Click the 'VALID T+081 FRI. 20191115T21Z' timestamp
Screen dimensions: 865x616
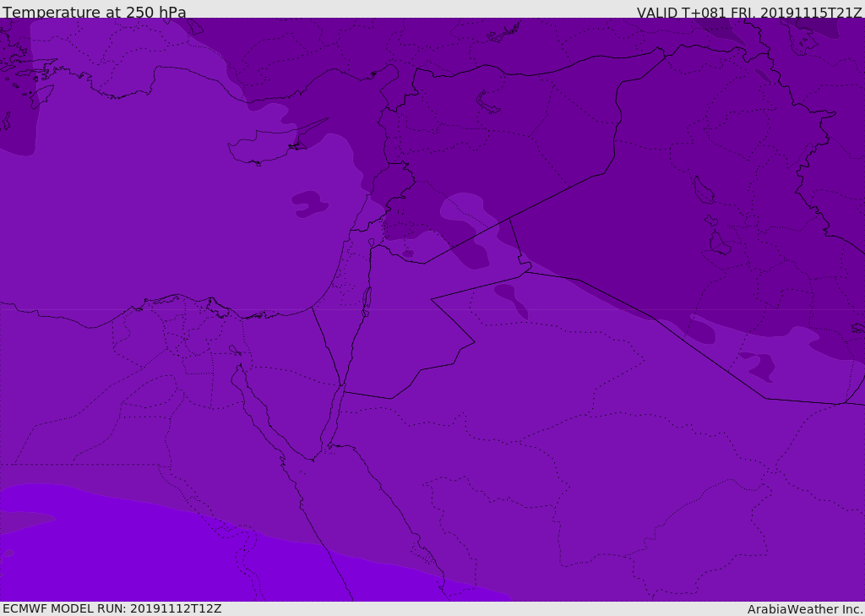[x=749, y=13]
